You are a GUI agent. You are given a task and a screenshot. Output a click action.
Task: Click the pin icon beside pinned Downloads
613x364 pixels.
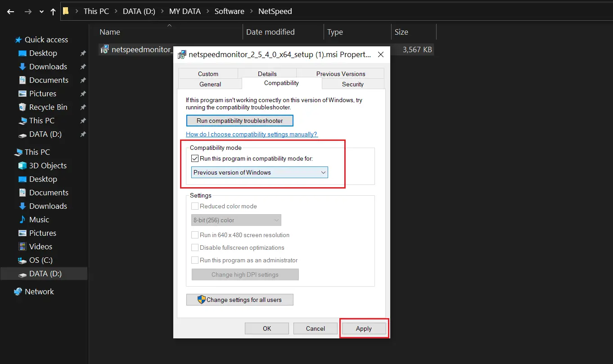[83, 67]
